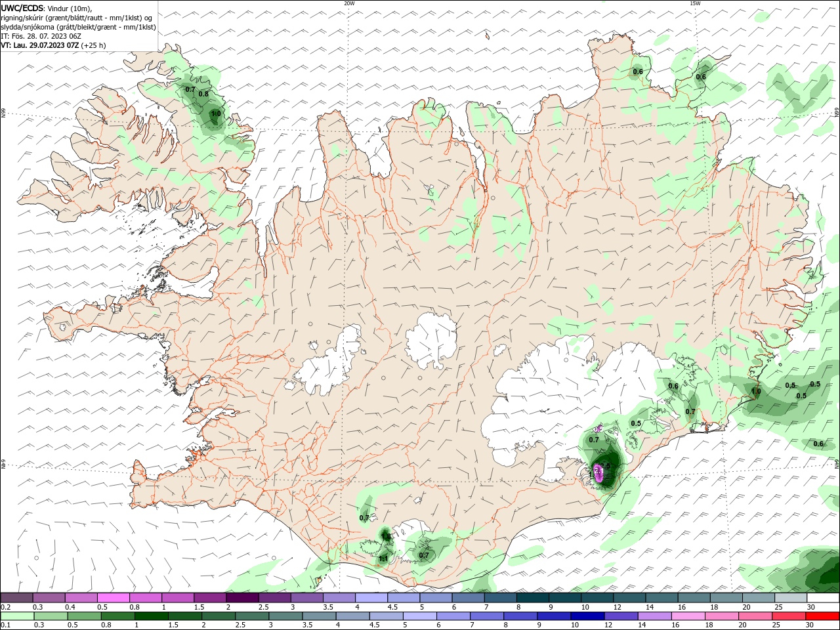Pick the bottom-row purple swatch above label 12
The image size is (840, 630).
[x=620, y=616]
